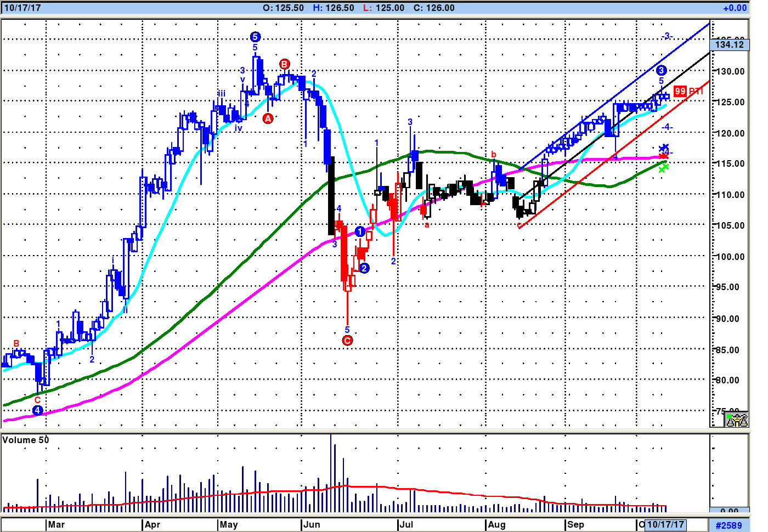This screenshot has width=768, height=532.
Task: Click the Jun label on the time axis
Action: 312,525
